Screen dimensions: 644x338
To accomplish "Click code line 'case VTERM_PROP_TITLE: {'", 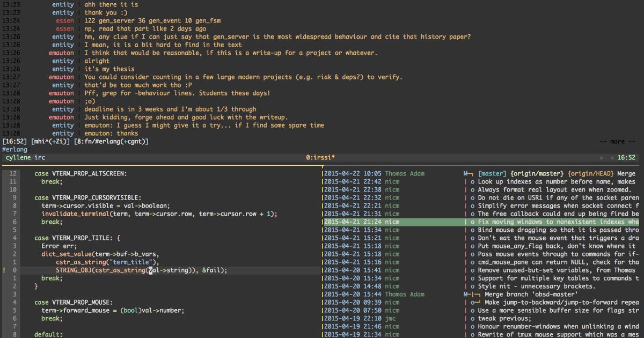I will click(77, 238).
